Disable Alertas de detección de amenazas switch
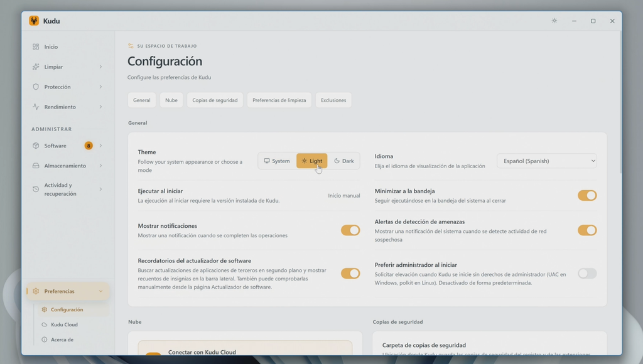643x364 pixels. [587, 230]
